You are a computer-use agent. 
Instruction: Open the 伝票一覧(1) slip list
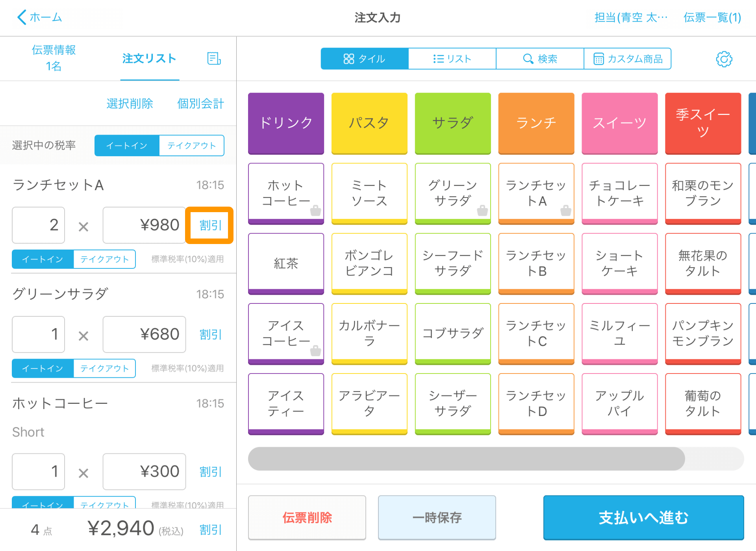[x=712, y=18]
